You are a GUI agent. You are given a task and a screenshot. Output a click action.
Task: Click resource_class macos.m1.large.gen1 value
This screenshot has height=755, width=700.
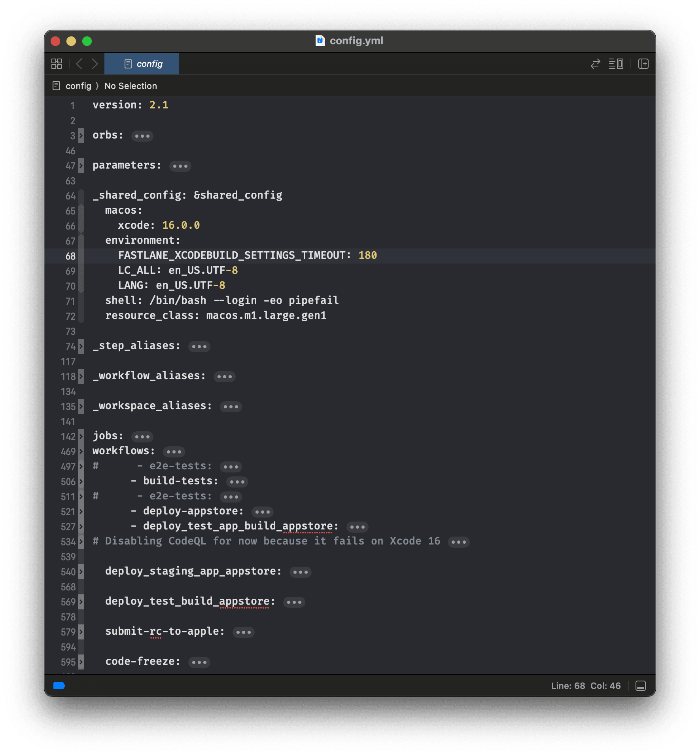click(x=266, y=315)
